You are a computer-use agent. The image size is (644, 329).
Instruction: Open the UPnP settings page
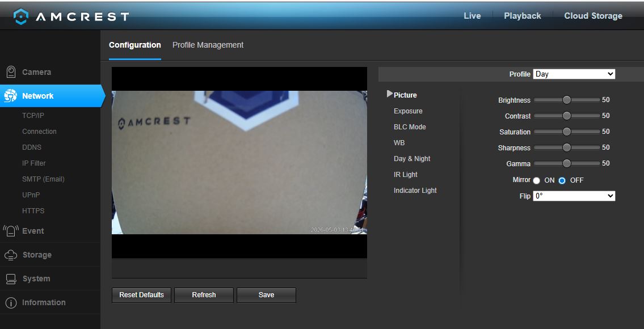(x=31, y=195)
